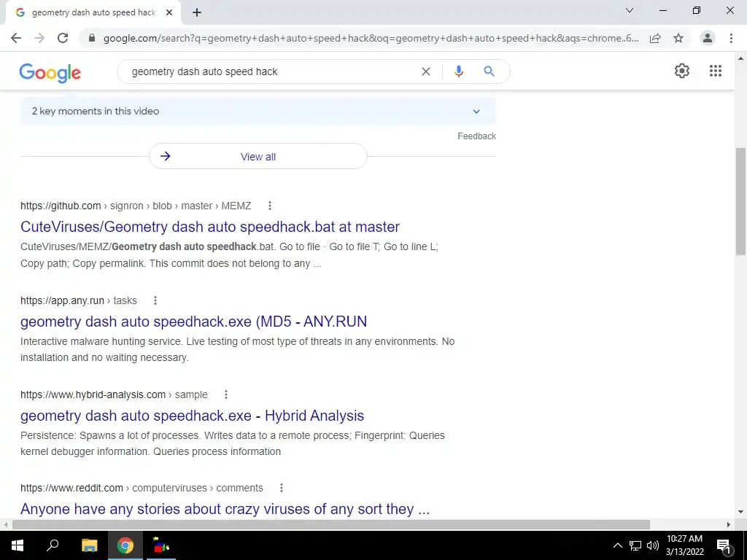Clear the search query with X
The height and width of the screenshot is (560, 747).
pyautogui.click(x=426, y=71)
